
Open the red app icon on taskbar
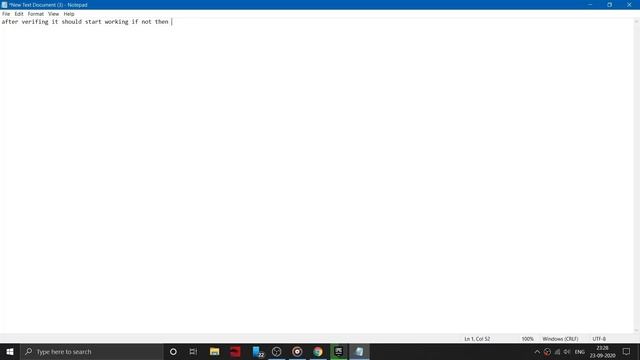tap(235, 351)
